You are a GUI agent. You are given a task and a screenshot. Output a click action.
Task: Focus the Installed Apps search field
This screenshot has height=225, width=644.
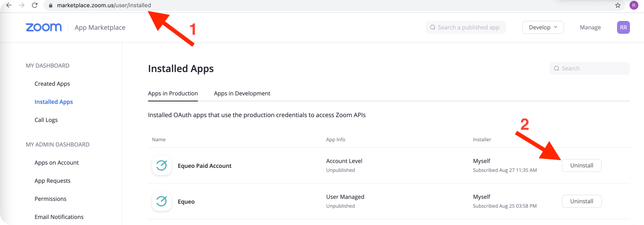[x=590, y=68]
